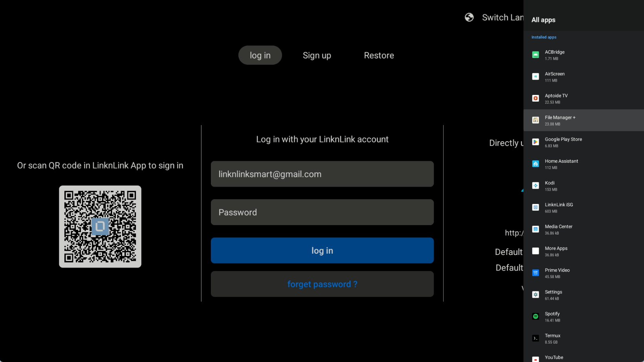Select File Manager + in app list
The width and height of the screenshot is (644, 362).
click(x=584, y=120)
